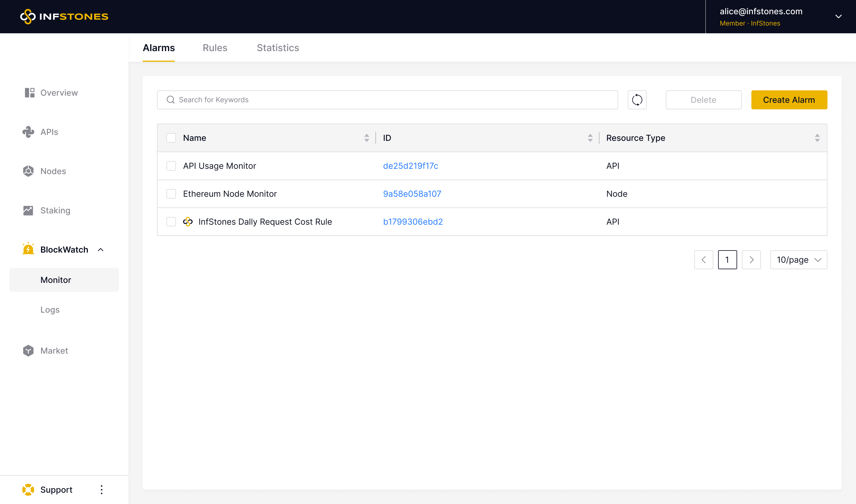The height and width of the screenshot is (504, 856).
Task: Focus the Search for Keywords field
Action: [x=387, y=100]
